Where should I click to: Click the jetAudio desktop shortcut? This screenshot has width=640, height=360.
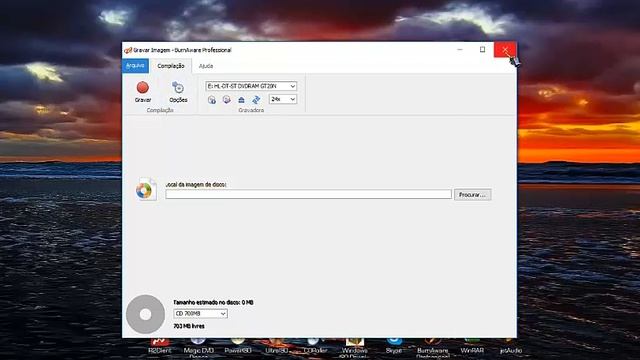click(511, 345)
